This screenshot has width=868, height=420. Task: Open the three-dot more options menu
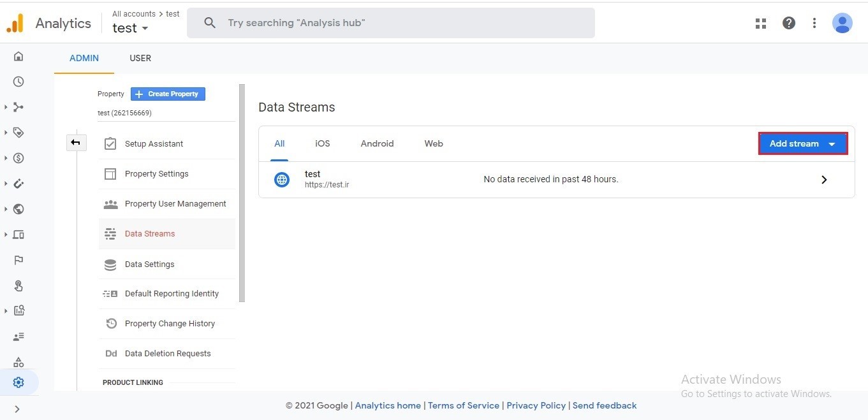pos(814,24)
